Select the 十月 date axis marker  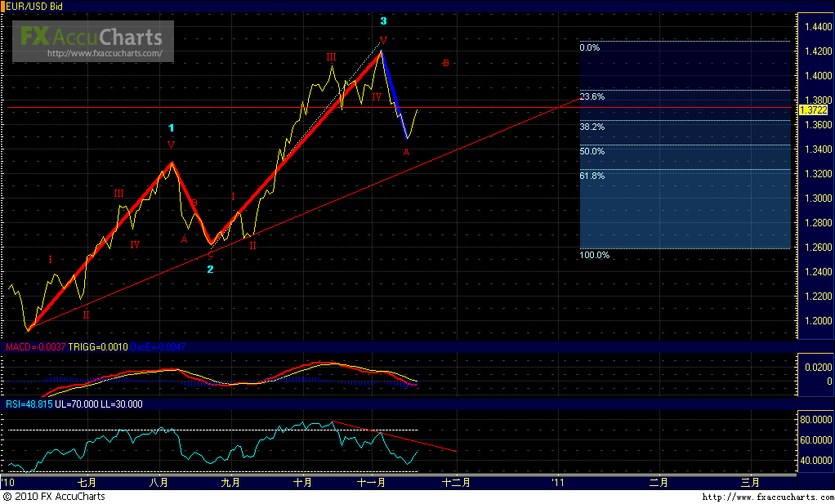point(303,483)
